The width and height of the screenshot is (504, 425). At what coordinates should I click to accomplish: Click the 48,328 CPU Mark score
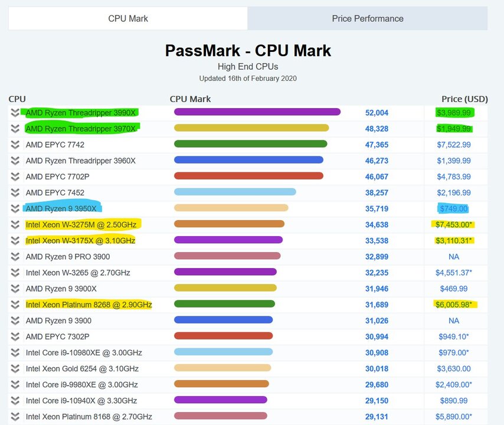tap(377, 129)
